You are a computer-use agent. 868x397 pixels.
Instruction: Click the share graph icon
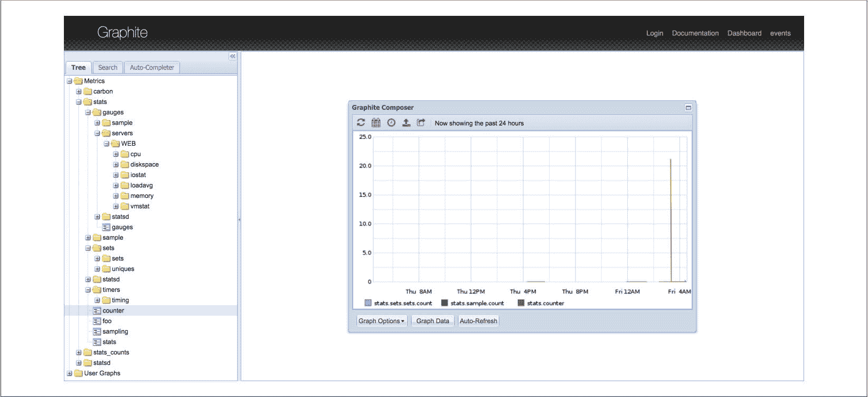tap(421, 122)
